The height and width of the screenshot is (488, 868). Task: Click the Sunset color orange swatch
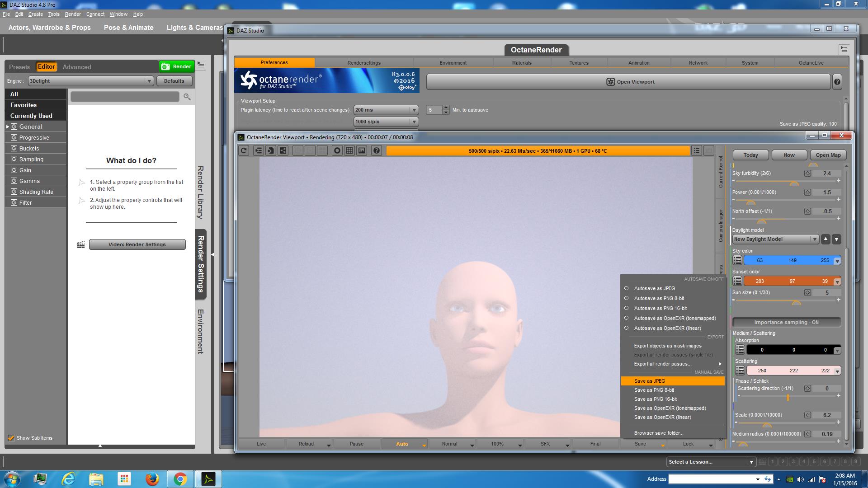(x=788, y=281)
